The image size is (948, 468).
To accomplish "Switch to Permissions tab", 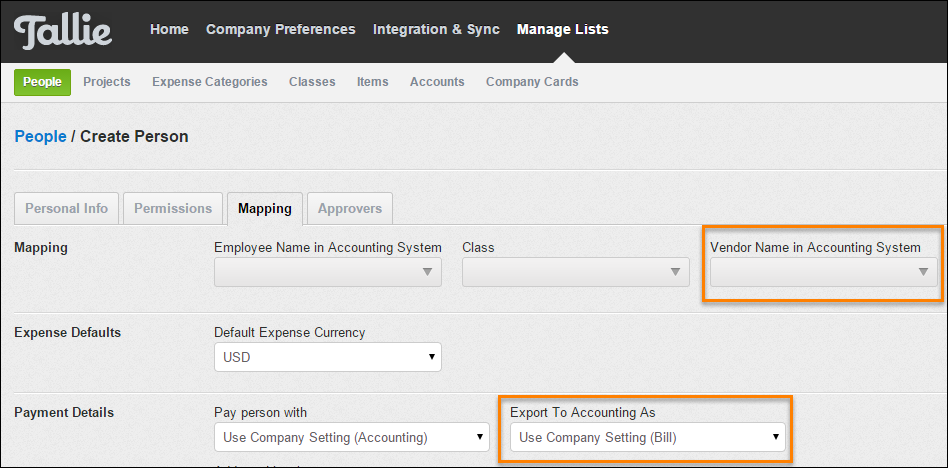I will [173, 209].
